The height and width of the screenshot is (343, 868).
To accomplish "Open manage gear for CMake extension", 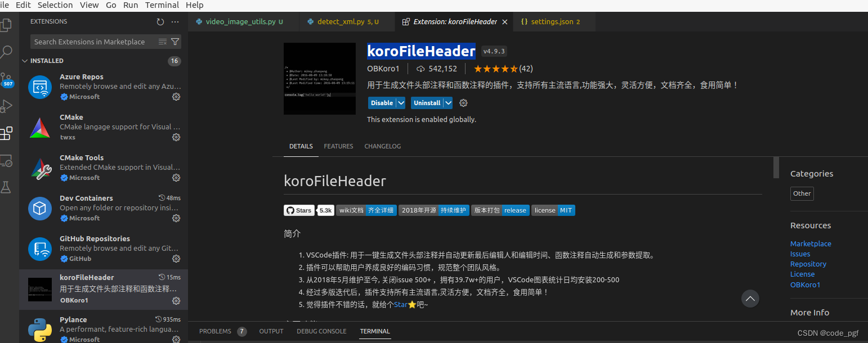I will click(176, 137).
